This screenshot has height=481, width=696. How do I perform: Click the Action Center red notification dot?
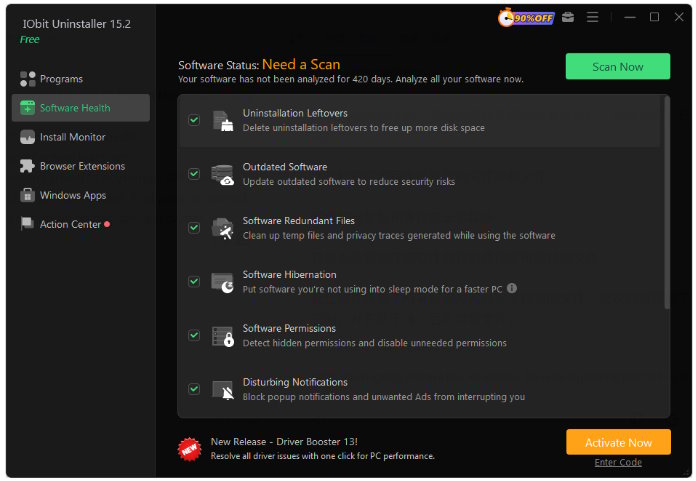pos(107,224)
